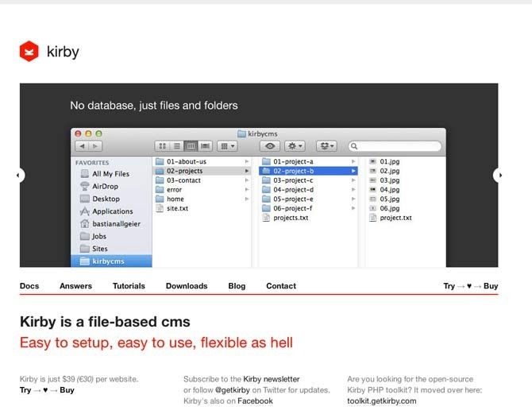Open the @getkirby Twitter link

(x=233, y=390)
